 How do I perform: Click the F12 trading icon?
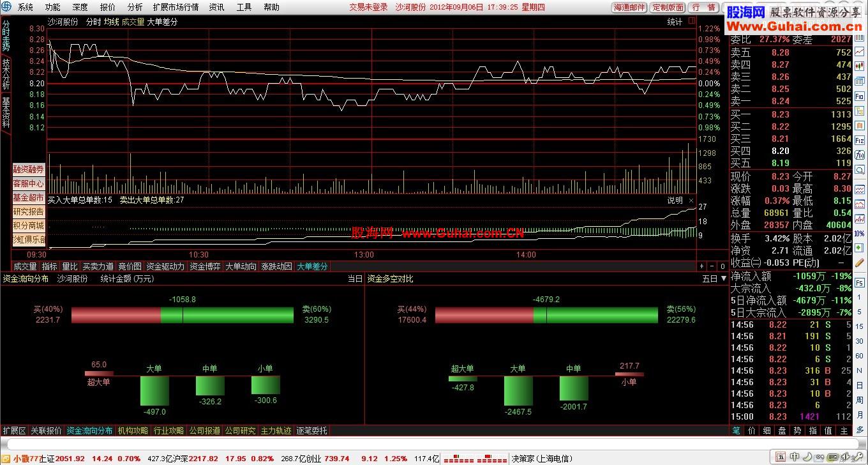[x=859, y=141]
